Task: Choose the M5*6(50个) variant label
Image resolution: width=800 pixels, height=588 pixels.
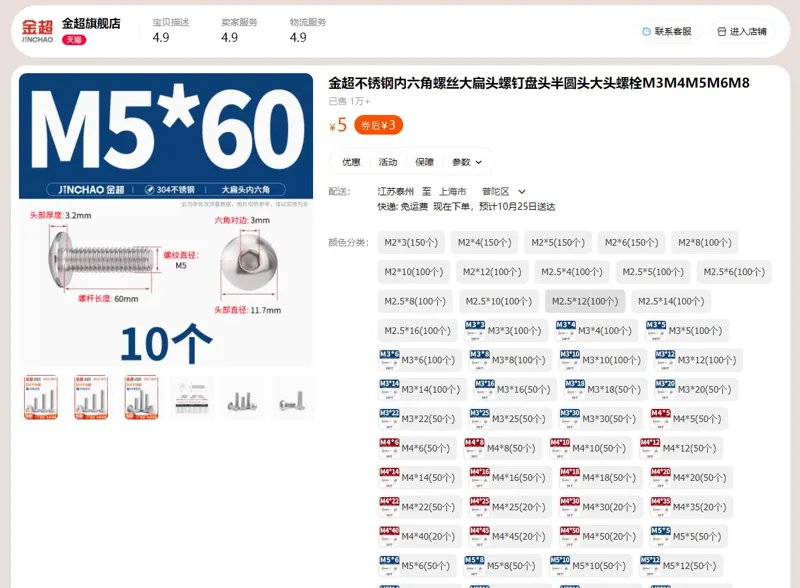Action: [x=426, y=566]
